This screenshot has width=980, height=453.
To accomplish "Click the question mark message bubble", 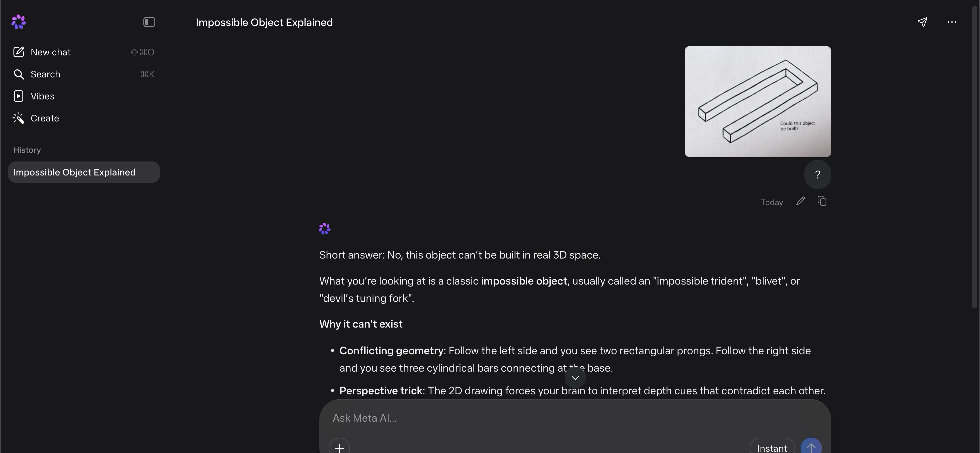I will pyautogui.click(x=818, y=175).
